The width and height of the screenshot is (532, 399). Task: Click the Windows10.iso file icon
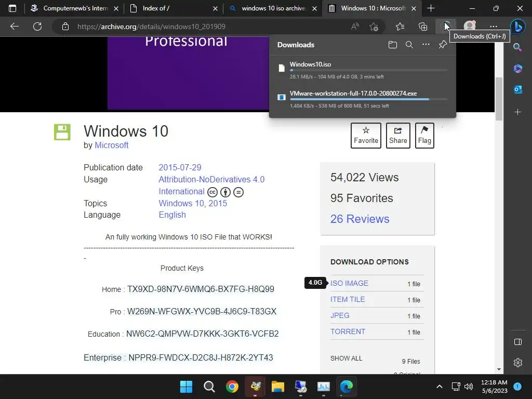(281, 68)
